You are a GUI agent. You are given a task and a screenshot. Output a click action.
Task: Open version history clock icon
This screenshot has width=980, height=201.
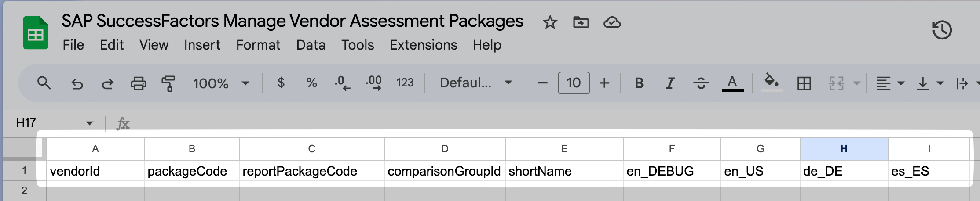point(942,30)
